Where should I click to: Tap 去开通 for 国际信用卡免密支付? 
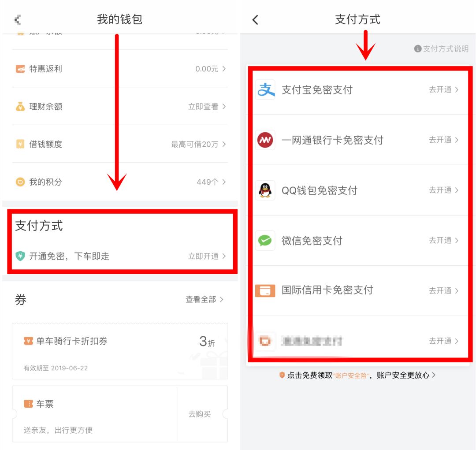(x=440, y=290)
